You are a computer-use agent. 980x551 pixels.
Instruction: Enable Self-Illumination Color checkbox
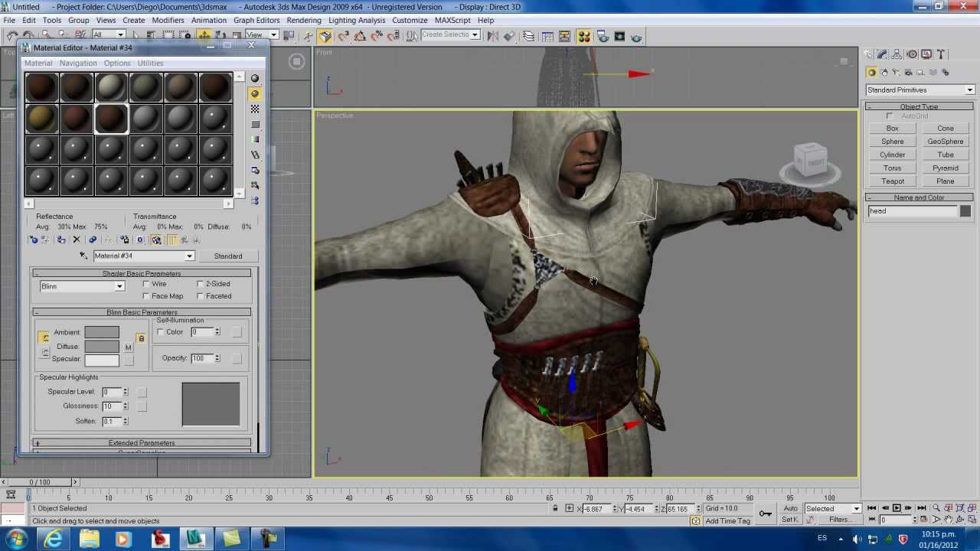[161, 332]
